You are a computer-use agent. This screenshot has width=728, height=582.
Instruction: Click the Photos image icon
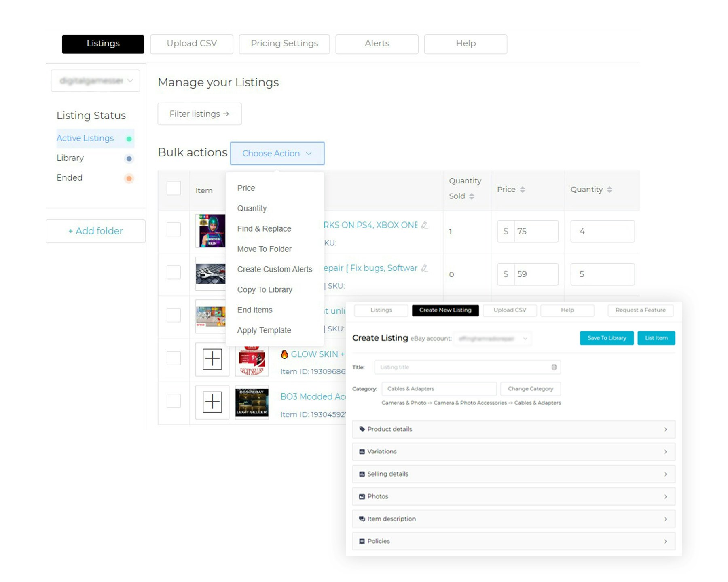coord(362,496)
